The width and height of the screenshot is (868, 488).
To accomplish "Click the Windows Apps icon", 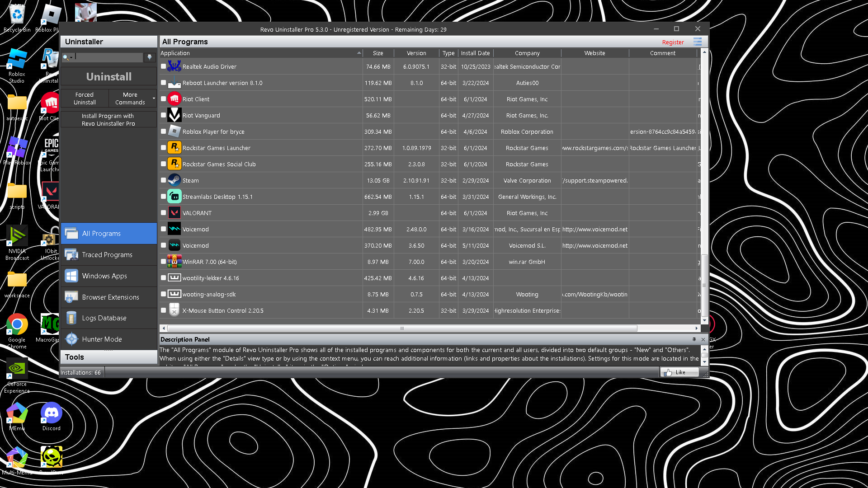I will coord(71,276).
